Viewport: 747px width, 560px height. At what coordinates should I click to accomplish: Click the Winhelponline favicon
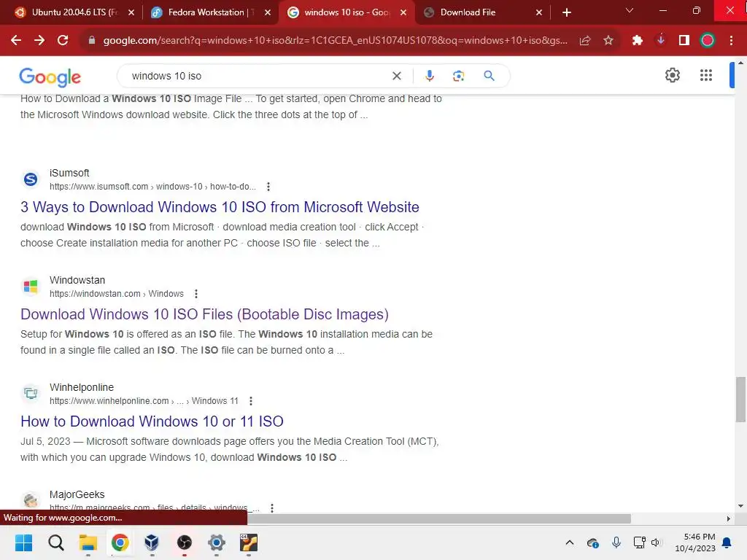(x=31, y=394)
